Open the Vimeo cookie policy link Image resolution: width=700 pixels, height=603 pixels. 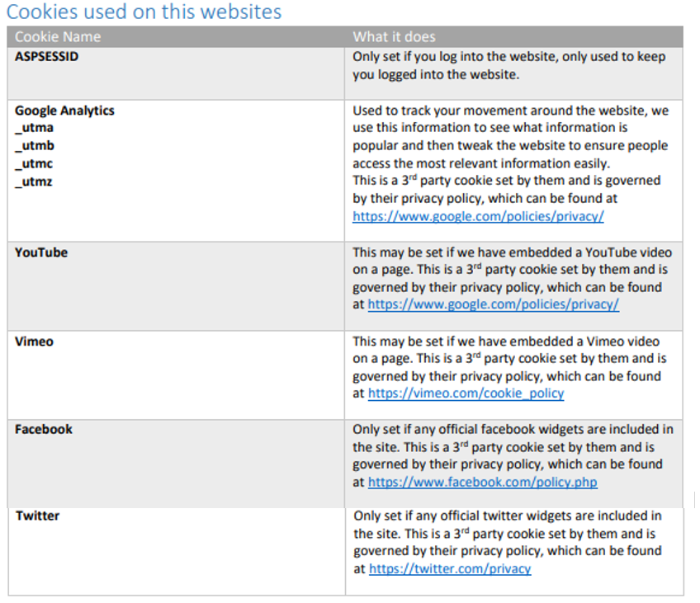tap(466, 393)
